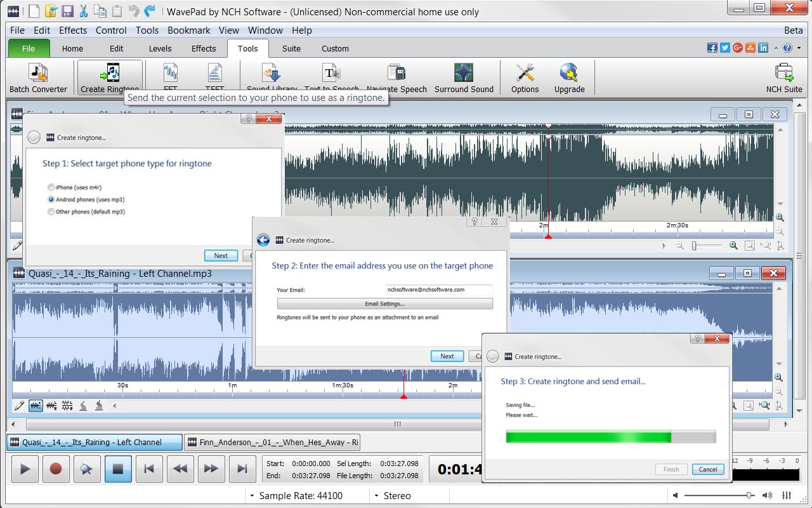812x508 pixels.
Task: Cancel the Step 3 ringtone creation
Action: tap(708, 469)
